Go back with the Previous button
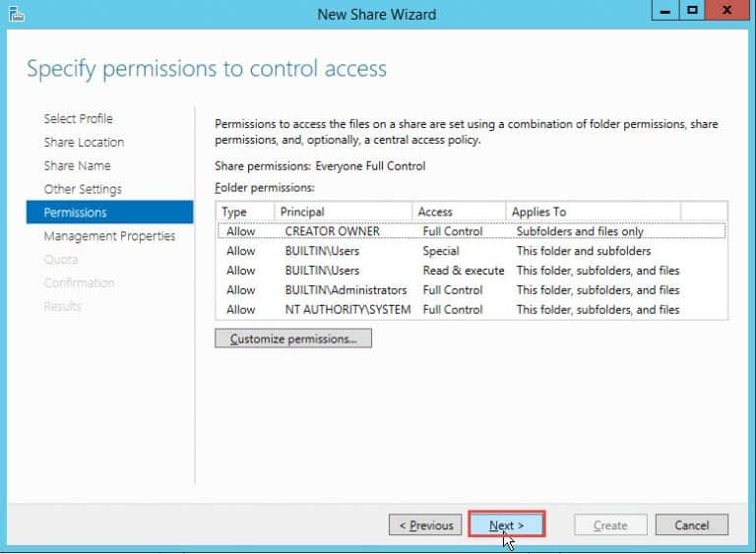The height and width of the screenshot is (554, 756). [425, 525]
